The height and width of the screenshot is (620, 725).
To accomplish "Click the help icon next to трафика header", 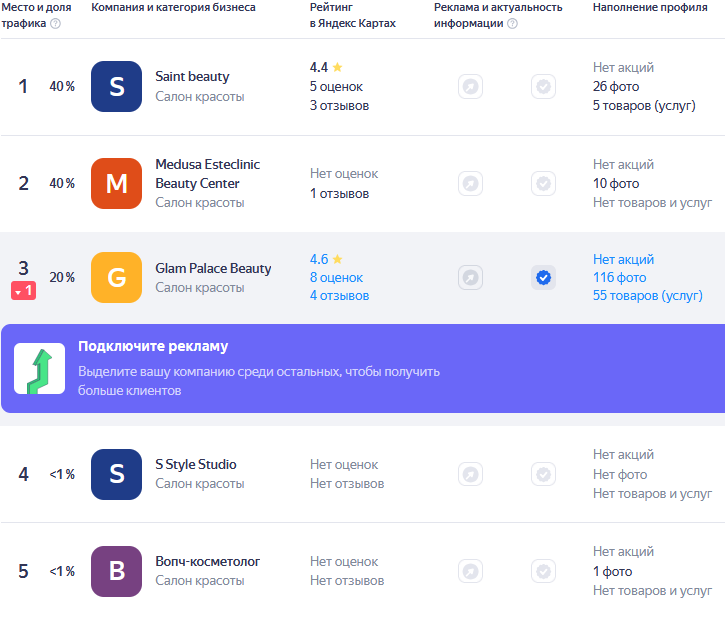I will [x=55, y=23].
